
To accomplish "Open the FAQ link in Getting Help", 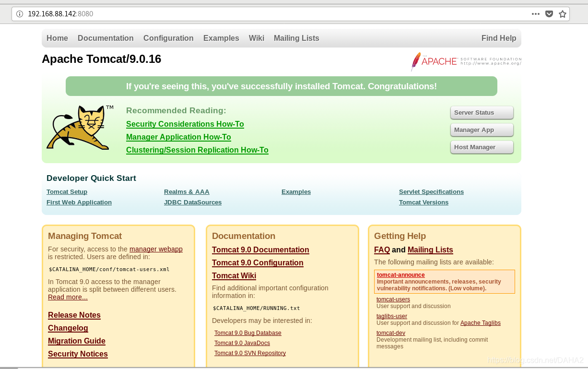I will (x=382, y=250).
